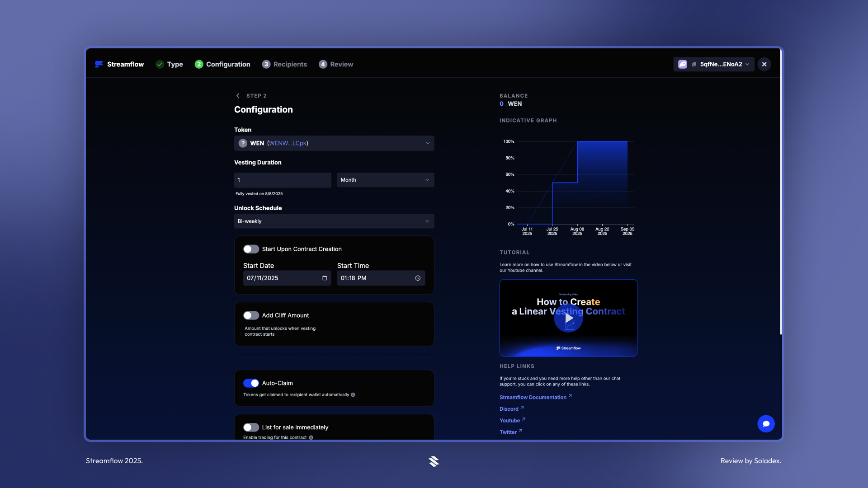Click the Sep 05 2025 graph label
Image resolution: width=868 pixels, height=488 pixels.
627,231
